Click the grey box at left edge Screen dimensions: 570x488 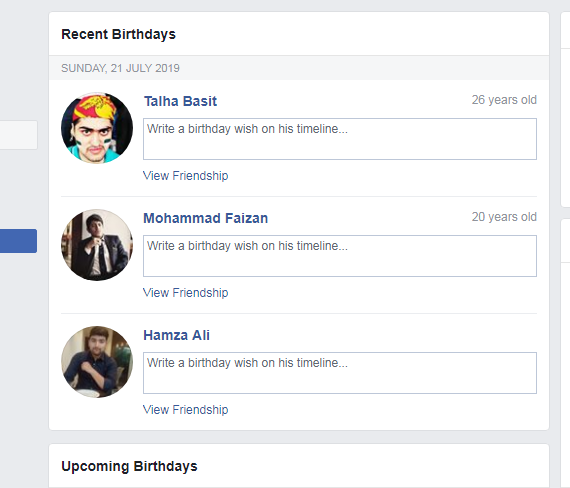click(19, 135)
